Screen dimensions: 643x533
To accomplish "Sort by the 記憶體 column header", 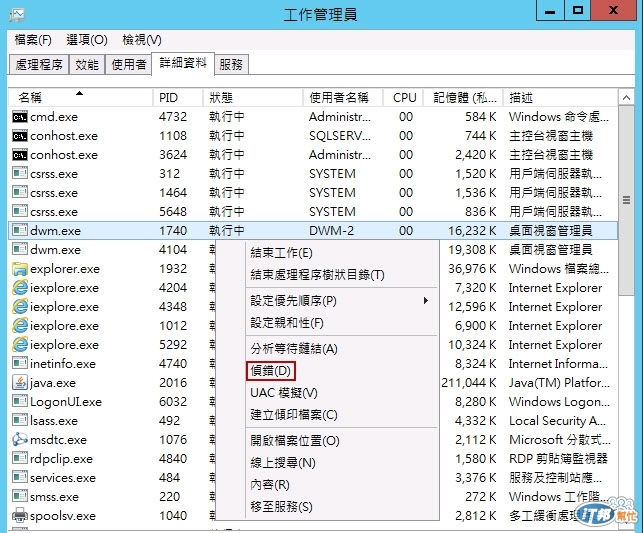I will (x=464, y=98).
